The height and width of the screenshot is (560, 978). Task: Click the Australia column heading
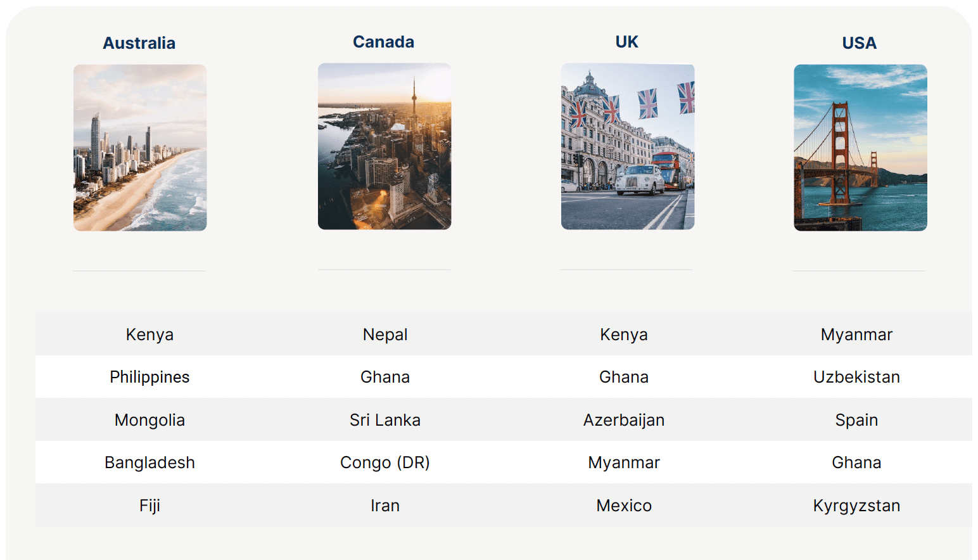(x=139, y=43)
